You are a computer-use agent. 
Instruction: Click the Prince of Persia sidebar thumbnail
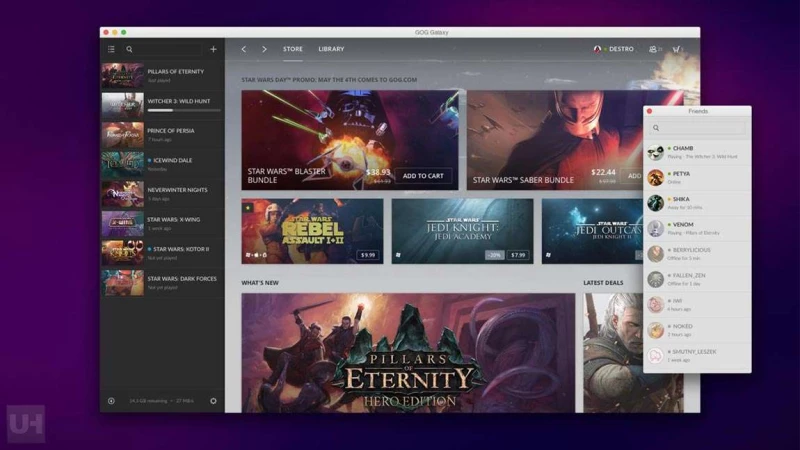tap(122, 135)
